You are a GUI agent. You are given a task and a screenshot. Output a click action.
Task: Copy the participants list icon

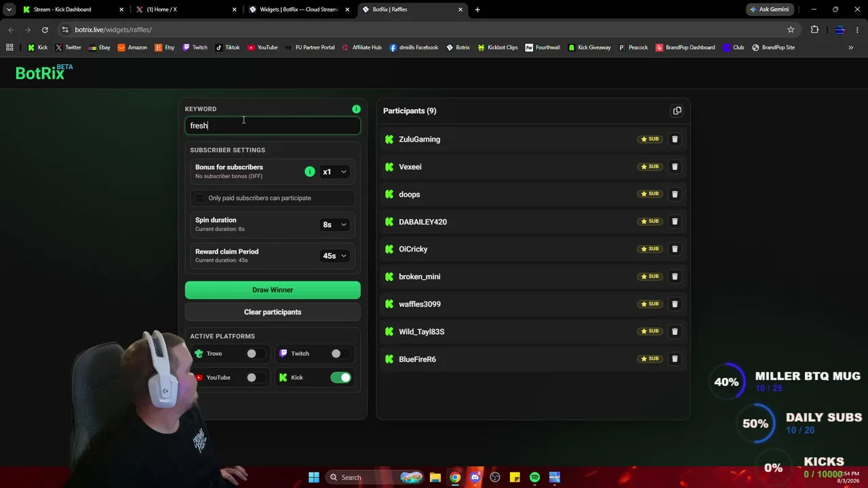[x=677, y=110]
